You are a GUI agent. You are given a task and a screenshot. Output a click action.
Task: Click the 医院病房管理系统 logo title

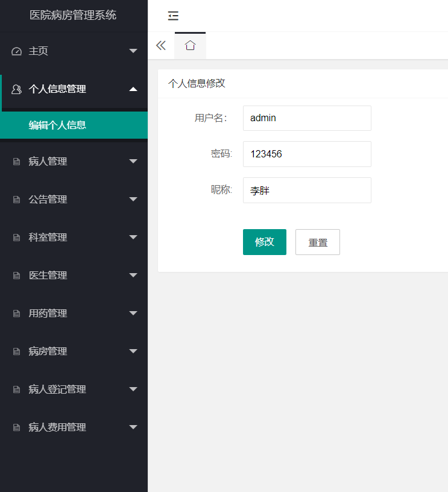pos(73,15)
